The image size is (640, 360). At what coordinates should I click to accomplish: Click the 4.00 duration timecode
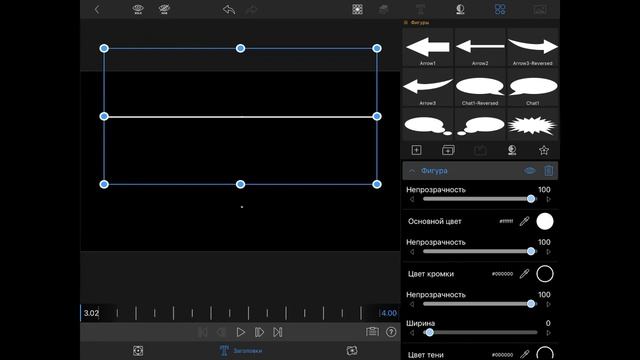[x=388, y=313]
